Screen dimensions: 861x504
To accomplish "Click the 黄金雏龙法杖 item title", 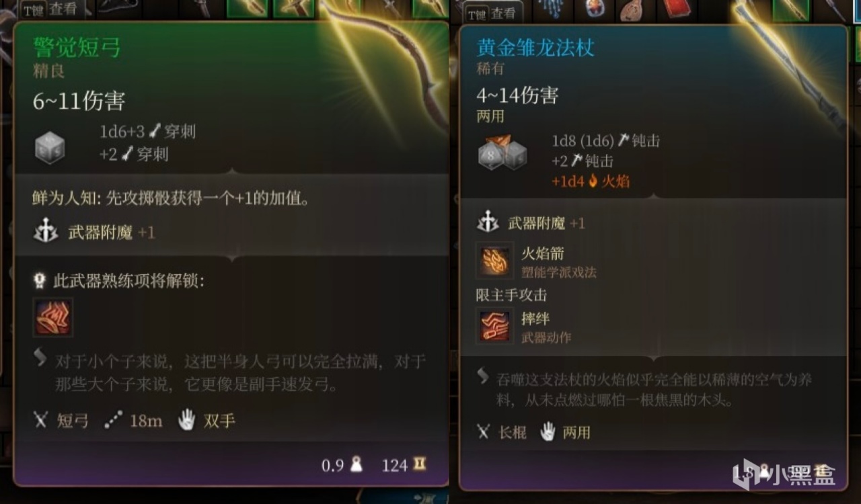I will tap(535, 47).
